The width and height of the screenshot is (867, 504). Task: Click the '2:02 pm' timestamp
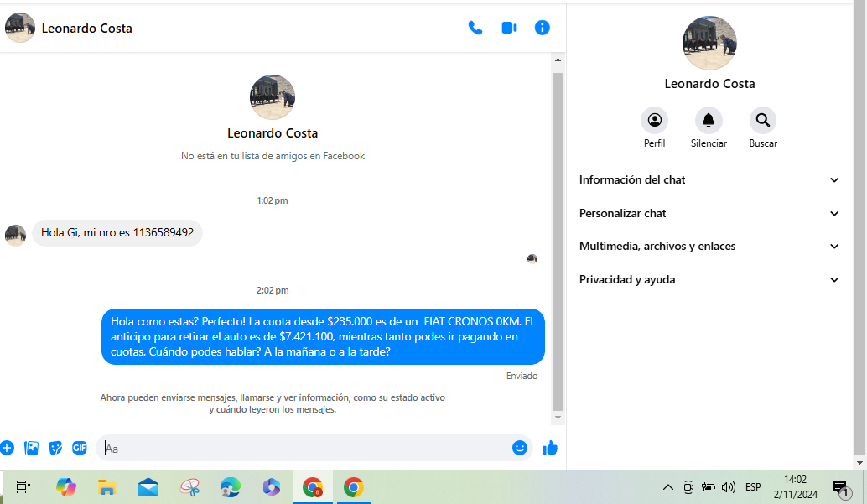click(x=273, y=290)
